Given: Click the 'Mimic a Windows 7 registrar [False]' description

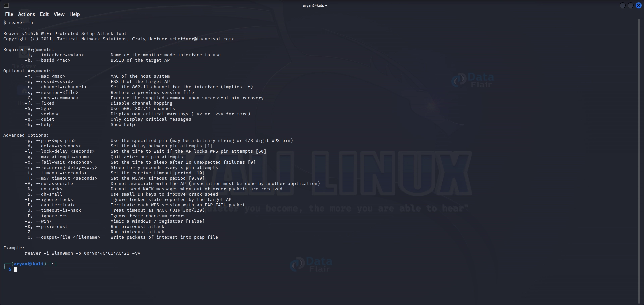Looking at the screenshot, I should coord(158,221).
